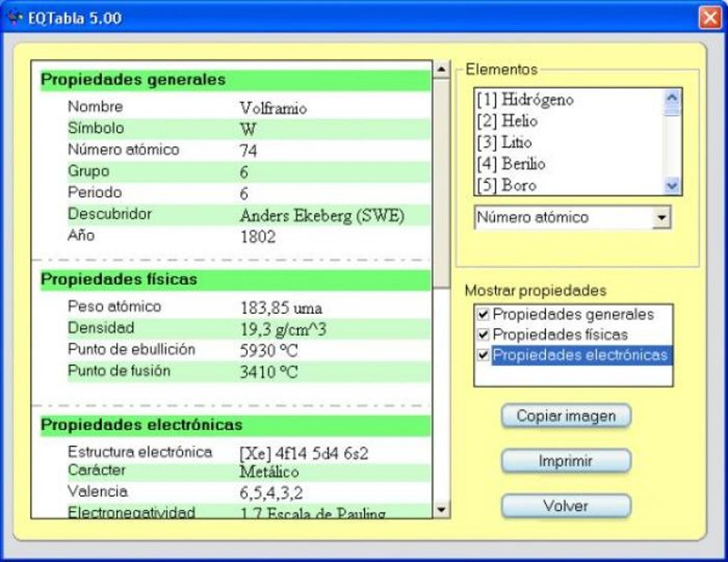This screenshot has width=728, height=562.
Task: Click the name value Volframio
Action: pyautogui.click(x=273, y=108)
